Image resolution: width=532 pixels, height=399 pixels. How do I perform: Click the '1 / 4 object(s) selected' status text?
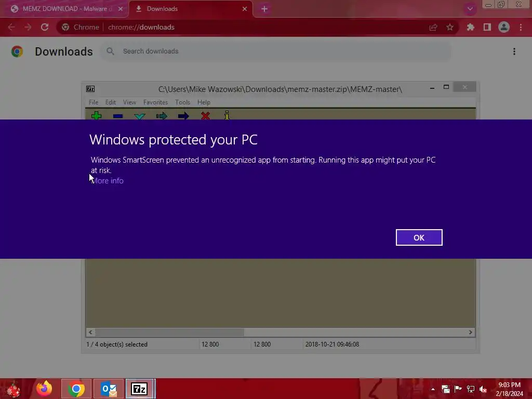tap(117, 344)
